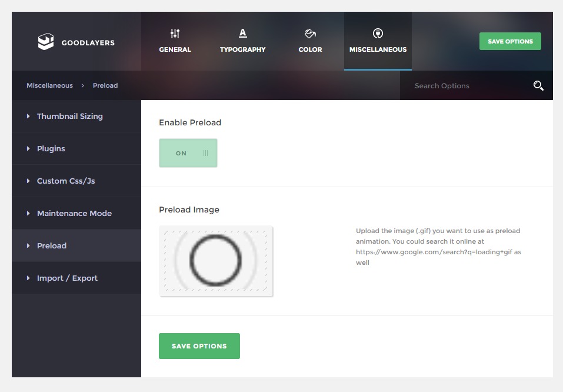Click the GoodLayers logo icon

point(45,42)
